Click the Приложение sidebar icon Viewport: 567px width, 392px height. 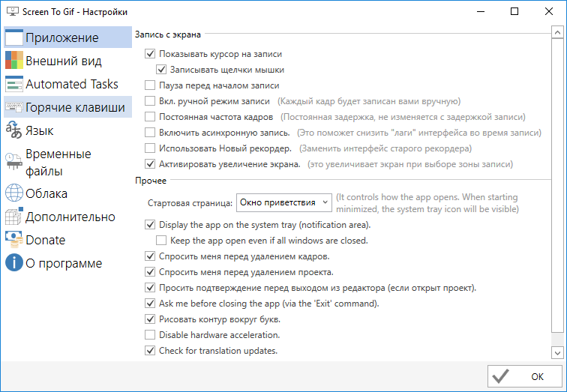14,37
